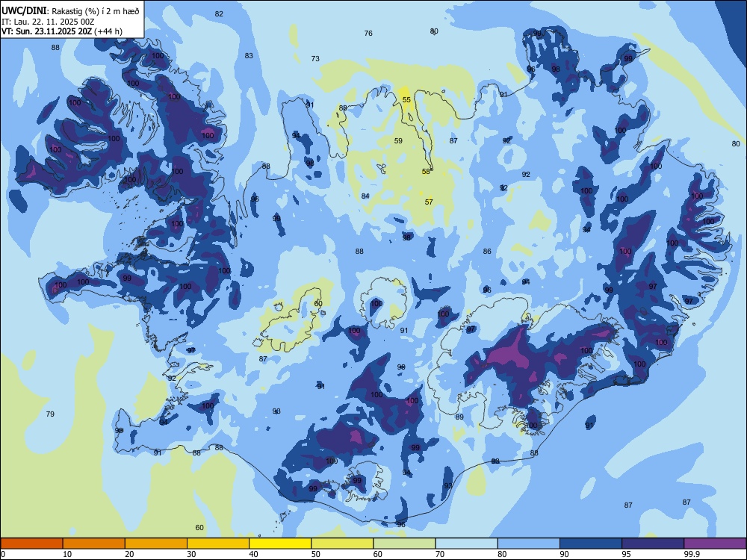Select the orange 10–20 legend color block
Screen dimensions: 747x560
tap(94, 544)
